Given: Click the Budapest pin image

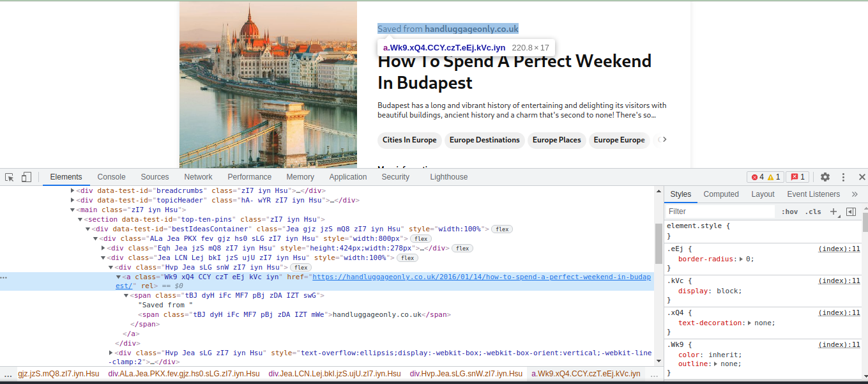Looking at the screenshot, I should (x=268, y=84).
